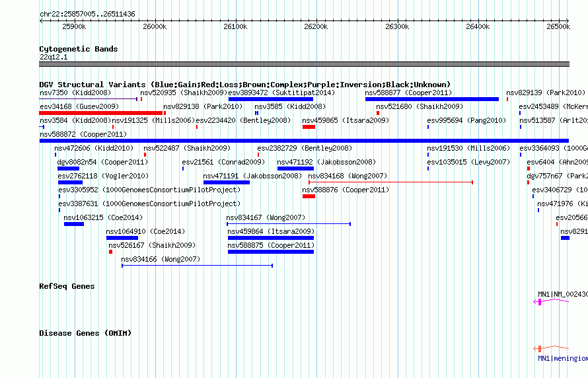Click the chr22:25857005..26511436 coordinates text

pyautogui.click(x=87, y=14)
